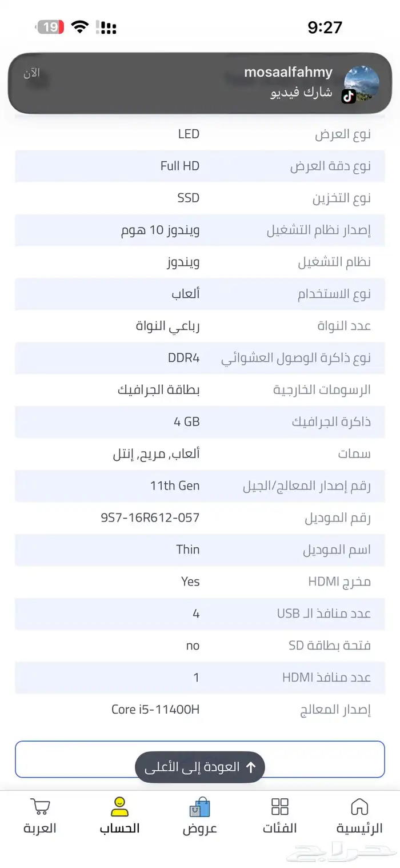The width and height of the screenshot is (400, 868).
Task: Click the cellular signal bars icon
Action: (x=108, y=26)
